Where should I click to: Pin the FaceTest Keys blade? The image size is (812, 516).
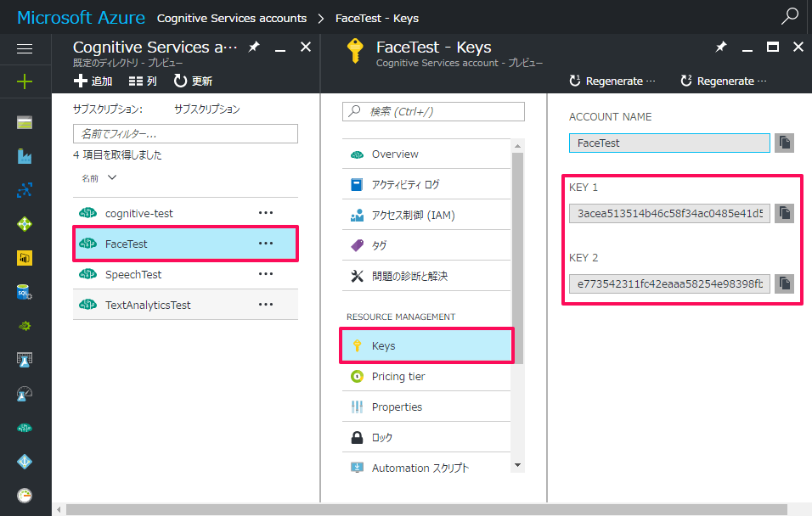click(x=721, y=48)
